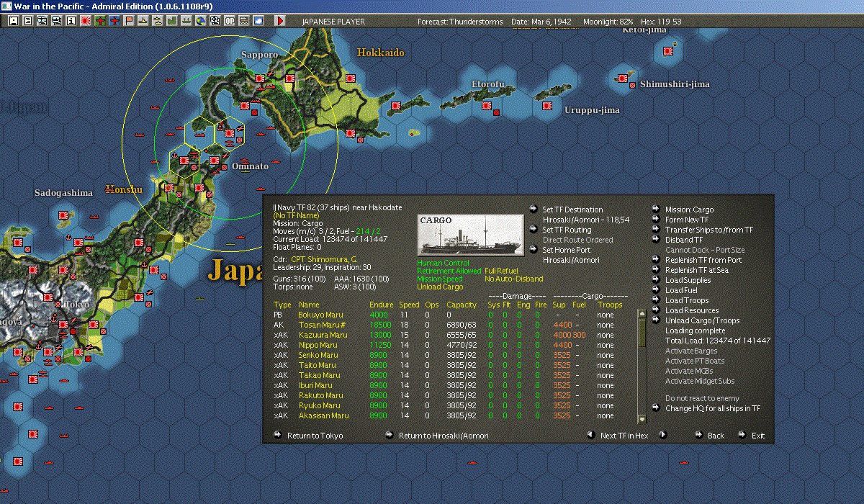Click the floppy disk save icon in toolbar
The width and height of the screenshot is (864, 504).
(13, 21)
